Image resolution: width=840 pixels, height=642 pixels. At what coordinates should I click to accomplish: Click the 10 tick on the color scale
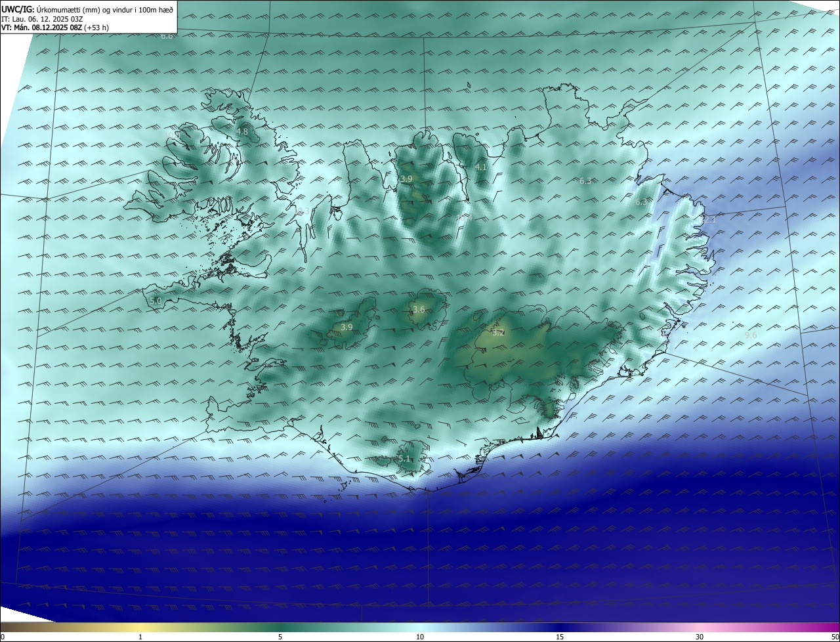click(x=420, y=637)
